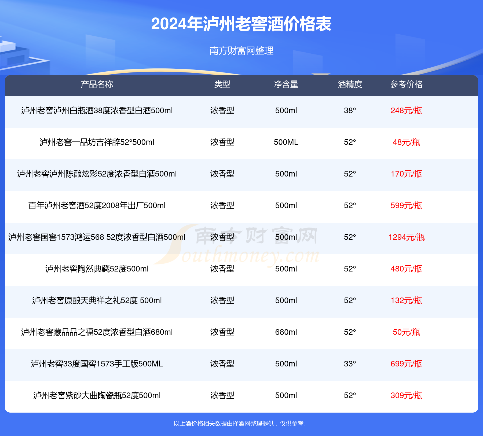Click the subtitle 南方财富网整理
483x448 pixels.
point(241,50)
